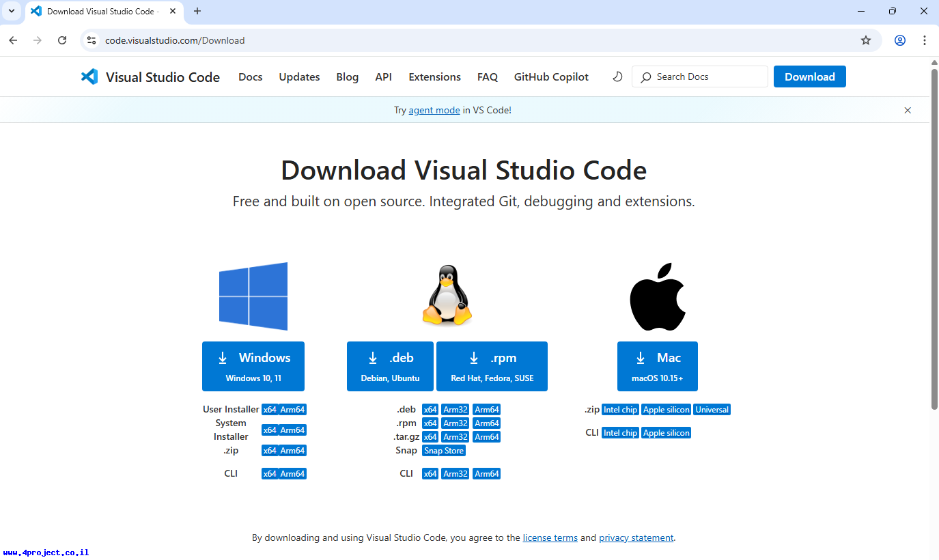
Task: Click the Linux Tux penguin image
Action: tap(447, 295)
